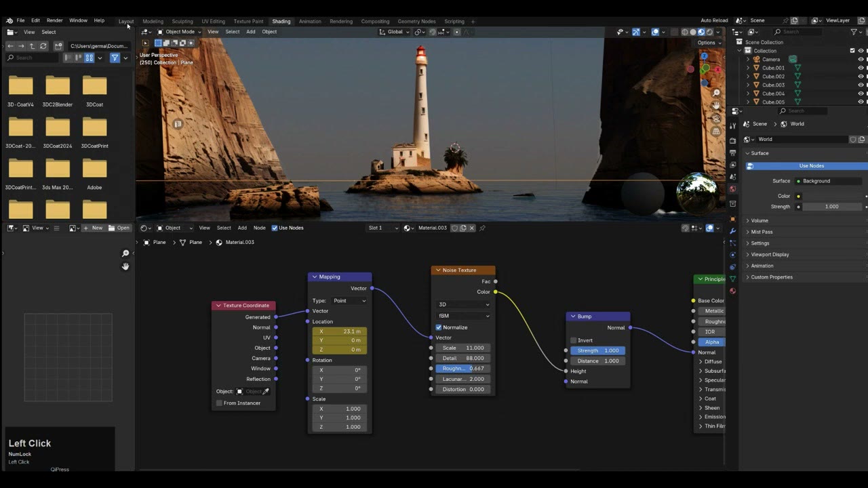The width and height of the screenshot is (868, 488).
Task: Click the New image button
Action: click(x=94, y=228)
